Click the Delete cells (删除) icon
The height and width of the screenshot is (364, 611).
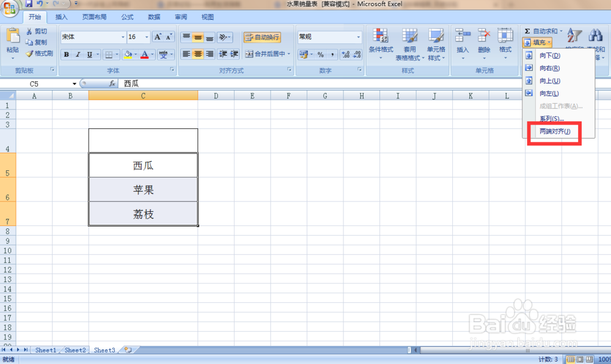point(484,36)
